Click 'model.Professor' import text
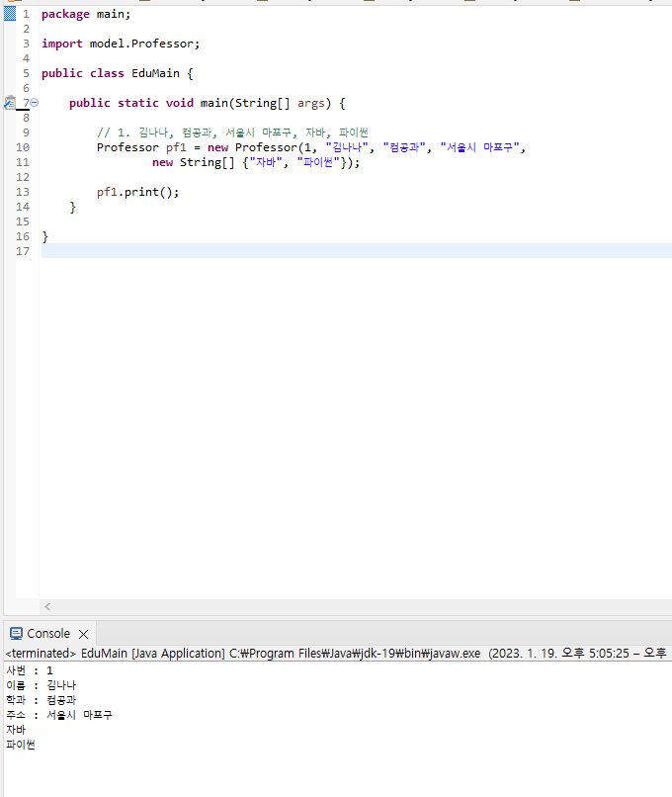 click(141, 44)
